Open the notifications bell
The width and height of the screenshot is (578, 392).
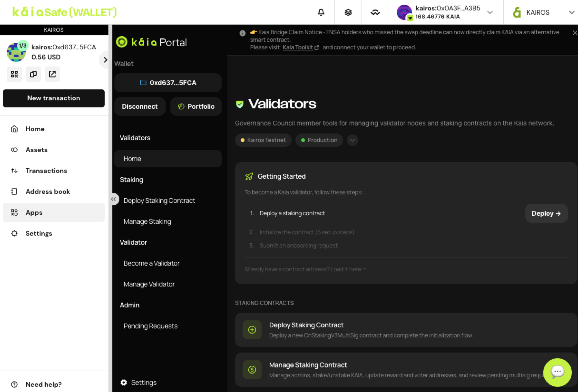click(321, 12)
